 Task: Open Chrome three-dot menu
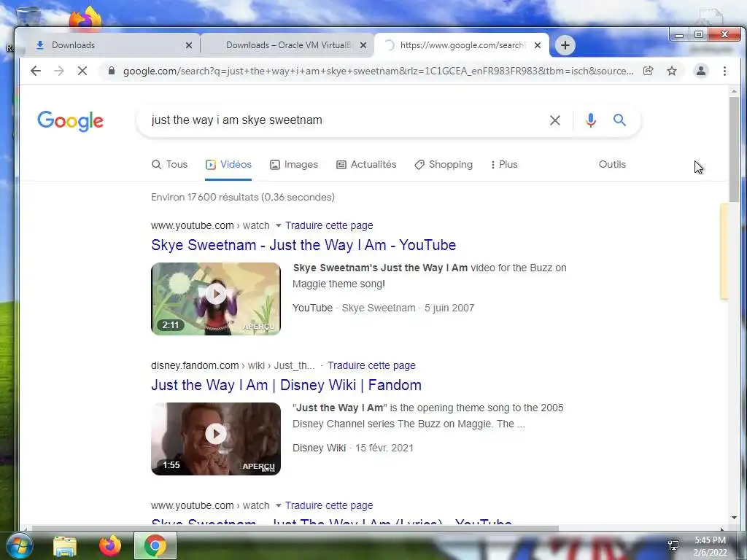(x=724, y=71)
